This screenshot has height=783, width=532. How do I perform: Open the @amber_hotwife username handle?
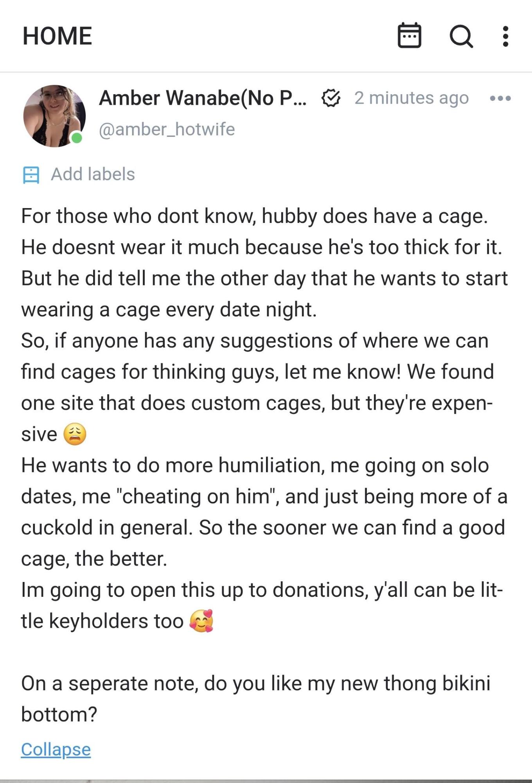[x=167, y=129]
